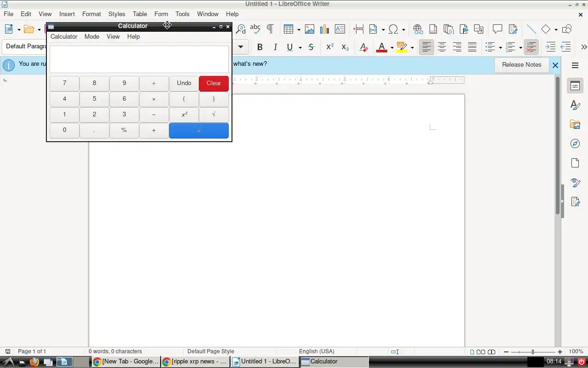
Task: Click the Insert Field icon
Action: 373,29
